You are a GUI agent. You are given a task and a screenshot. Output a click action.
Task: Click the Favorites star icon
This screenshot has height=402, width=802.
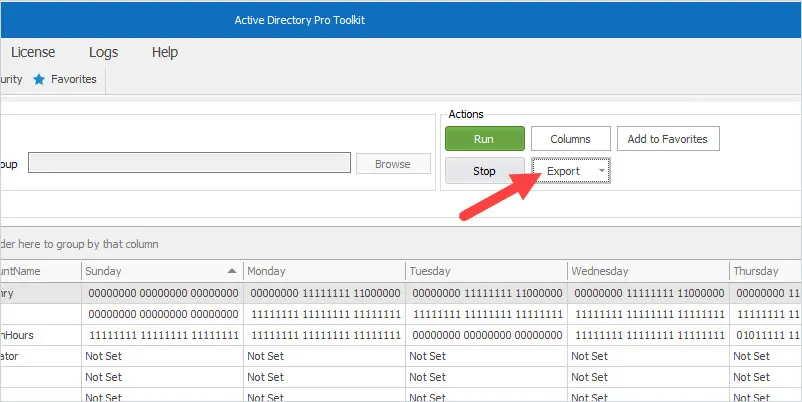(x=39, y=80)
